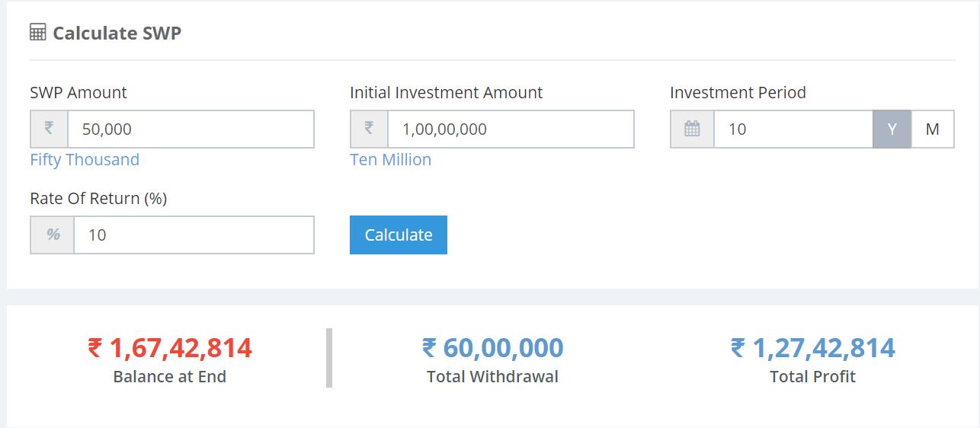Image resolution: width=980 pixels, height=428 pixels.
Task: Click the Balance at End amount
Action: point(170,348)
